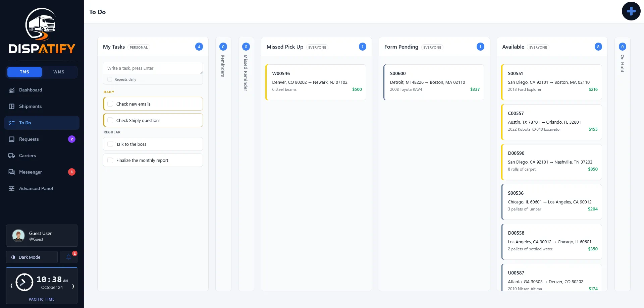The height and width of the screenshot is (308, 644).
Task: Open the Requests inbox
Action: (x=42, y=139)
